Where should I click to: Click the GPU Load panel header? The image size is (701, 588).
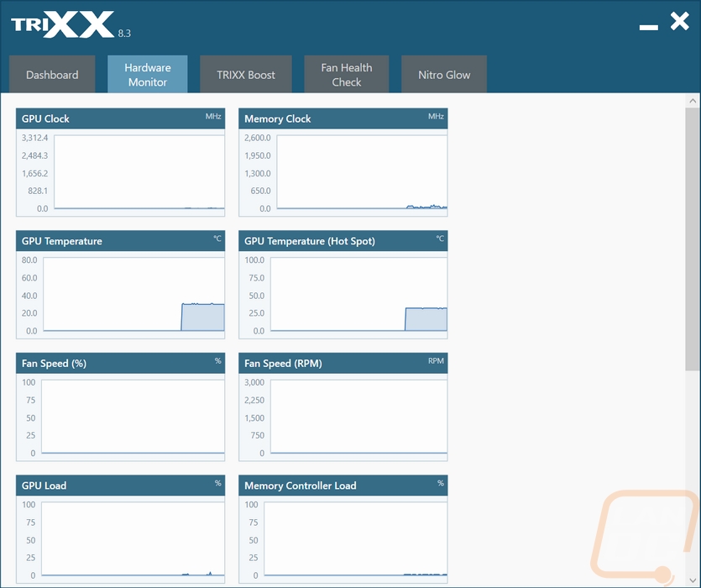pos(120,485)
